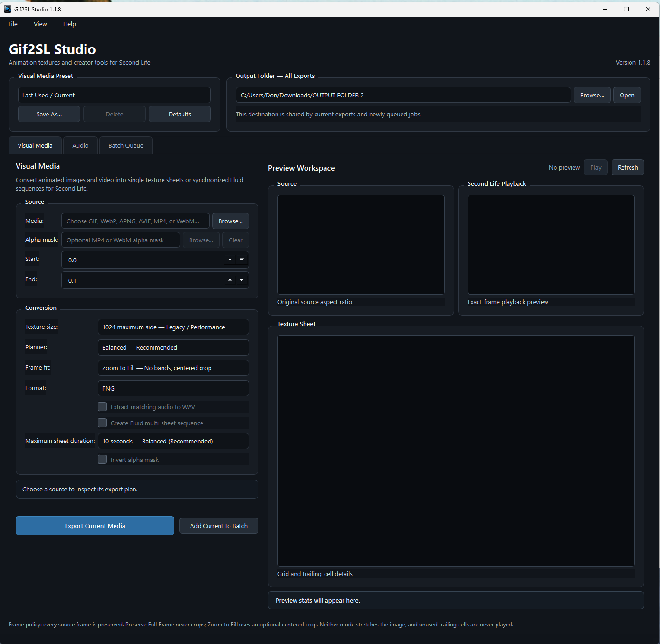Open the Maximum sheet duration dropdown
Viewport: 660px width, 644px height.
point(173,441)
